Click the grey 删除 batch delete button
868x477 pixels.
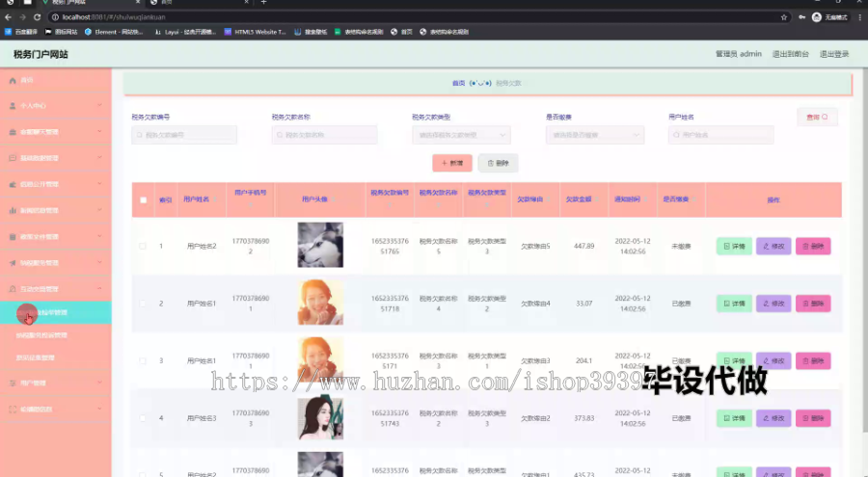click(x=499, y=163)
